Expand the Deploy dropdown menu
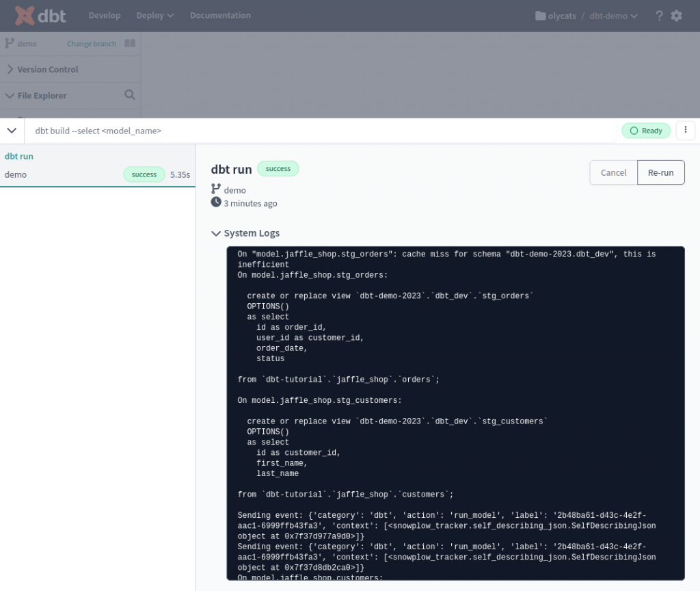This screenshot has height=591, width=700. (155, 15)
